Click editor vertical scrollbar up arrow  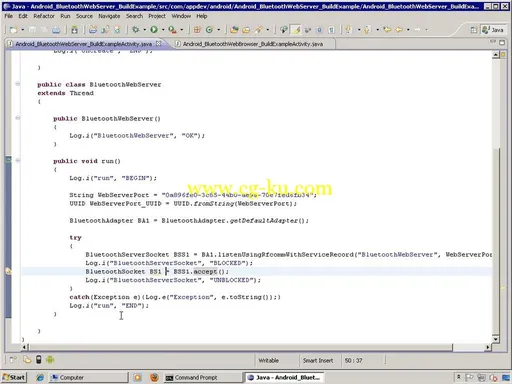[x=496, y=55]
